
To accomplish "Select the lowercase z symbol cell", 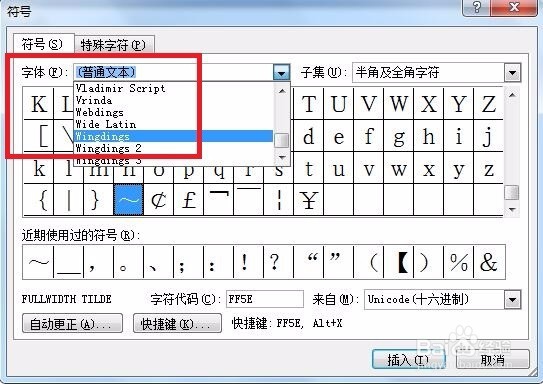I will pyautogui.click(x=488, y=168).
